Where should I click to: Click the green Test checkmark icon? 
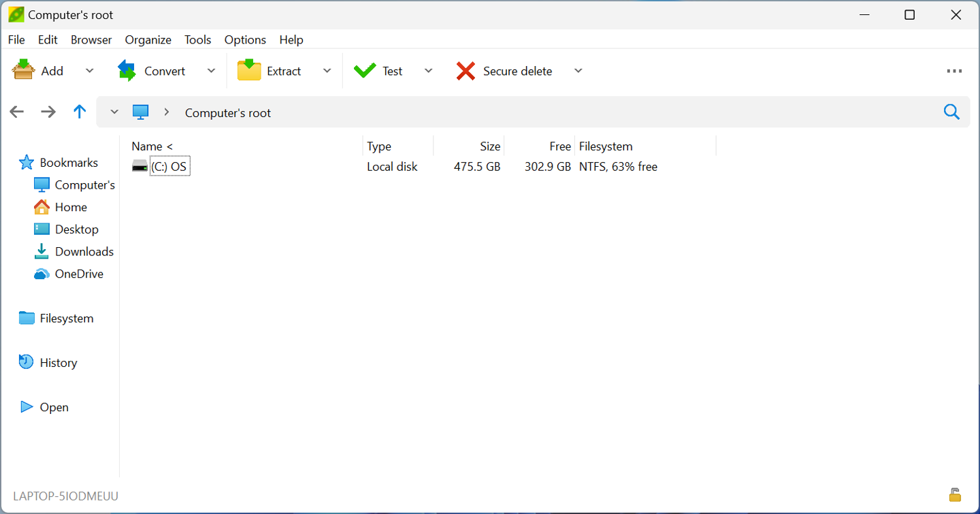[365, 71]
